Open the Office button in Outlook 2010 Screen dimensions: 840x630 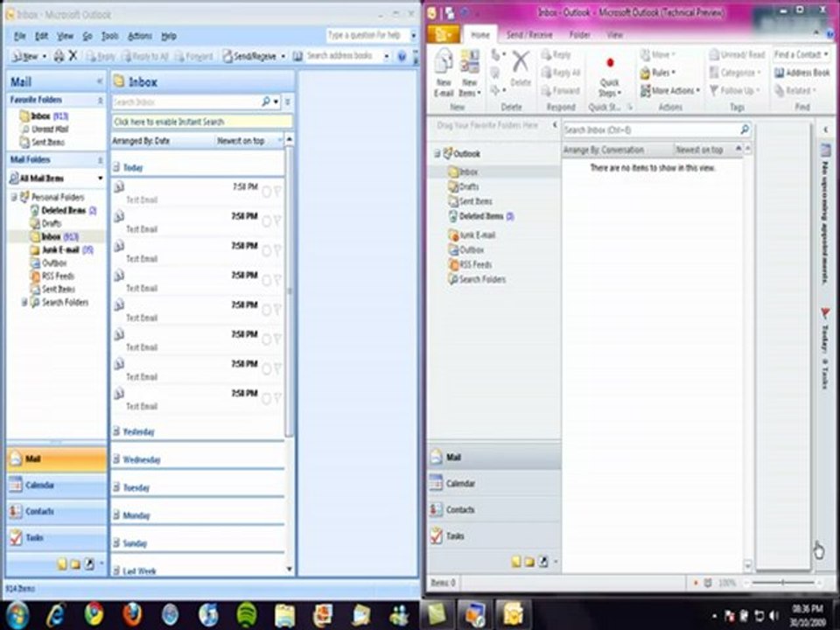tap(443, 35)
